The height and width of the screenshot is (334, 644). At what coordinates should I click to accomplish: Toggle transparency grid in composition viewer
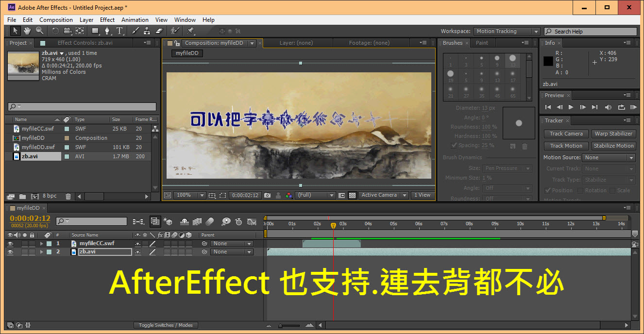click(353, 195)
